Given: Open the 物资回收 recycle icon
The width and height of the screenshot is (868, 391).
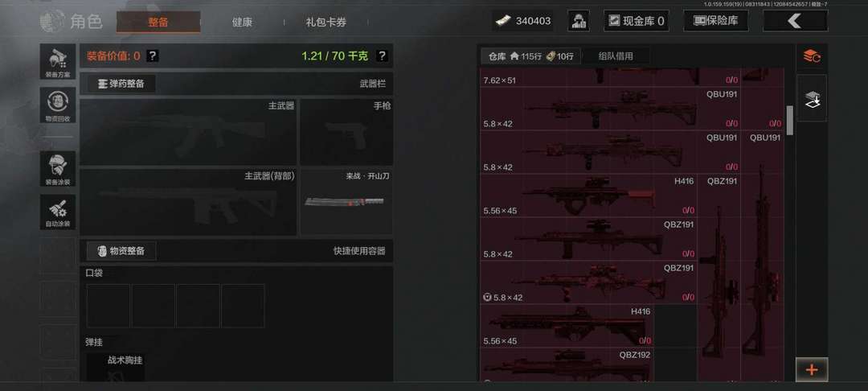Looking at the screenshot, I should click(58, 105).
